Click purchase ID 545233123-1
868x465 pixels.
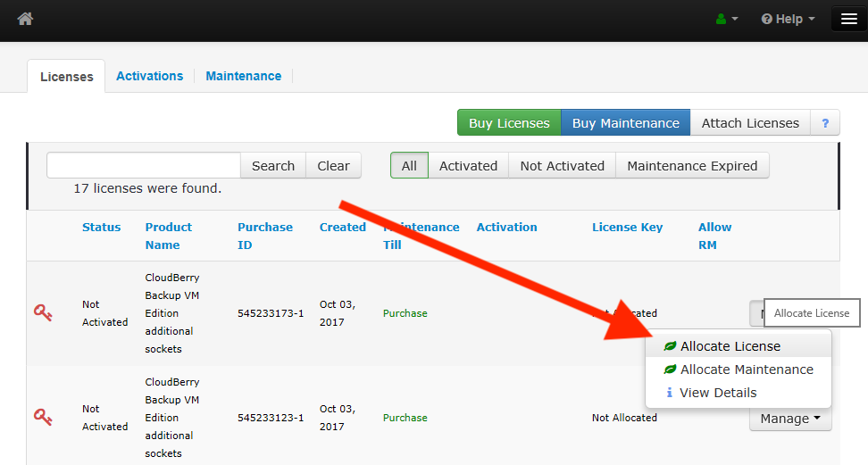(x=271, y=418)
